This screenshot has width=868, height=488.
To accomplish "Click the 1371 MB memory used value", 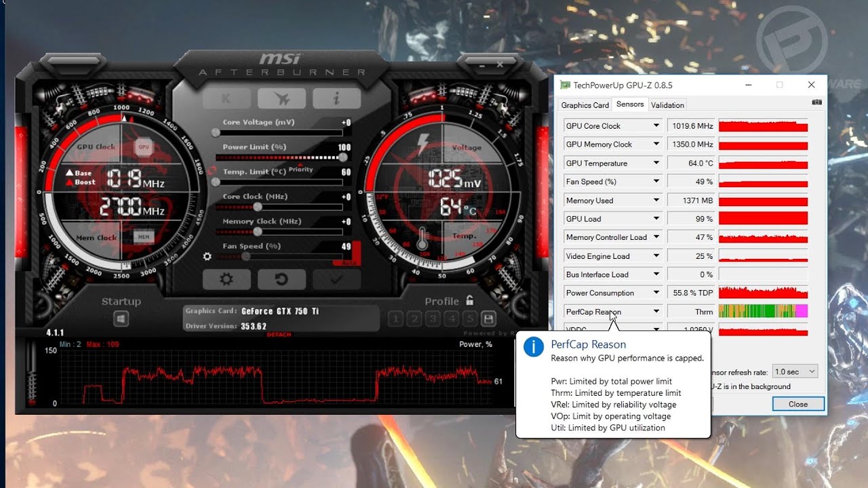I will click(692, 200).
